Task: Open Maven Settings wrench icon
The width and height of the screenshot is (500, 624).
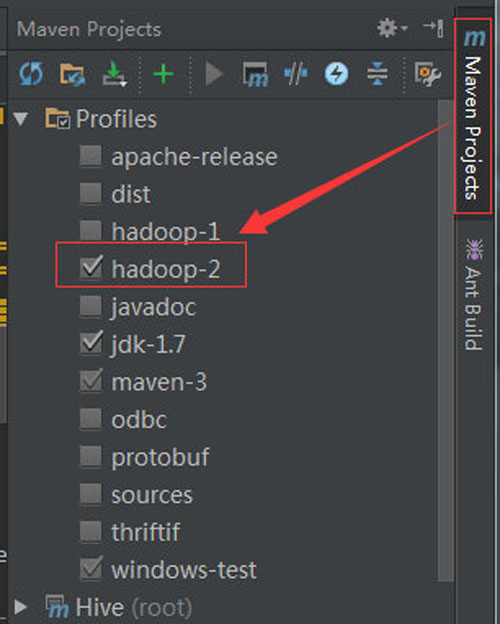Action: (428, 74)
